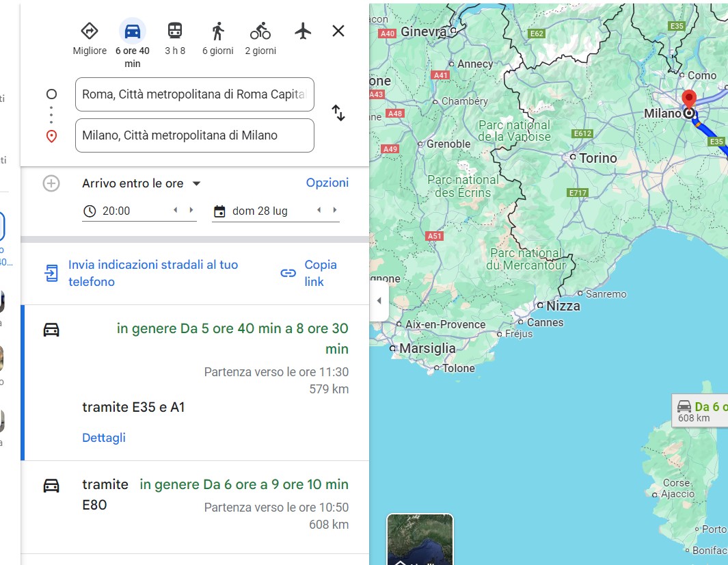Screen dimensions: 728x565
Task: Click Tolone on the map
Action: coord(458,369)
